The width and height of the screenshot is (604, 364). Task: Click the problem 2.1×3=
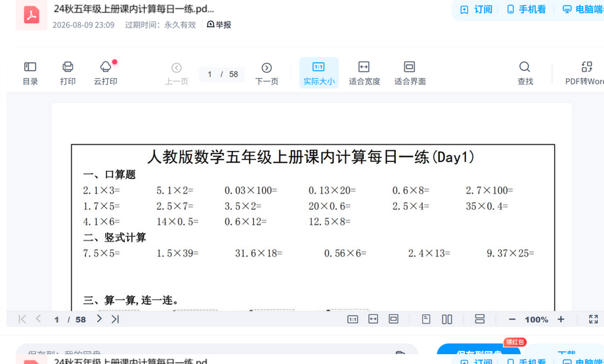(101, 190)
